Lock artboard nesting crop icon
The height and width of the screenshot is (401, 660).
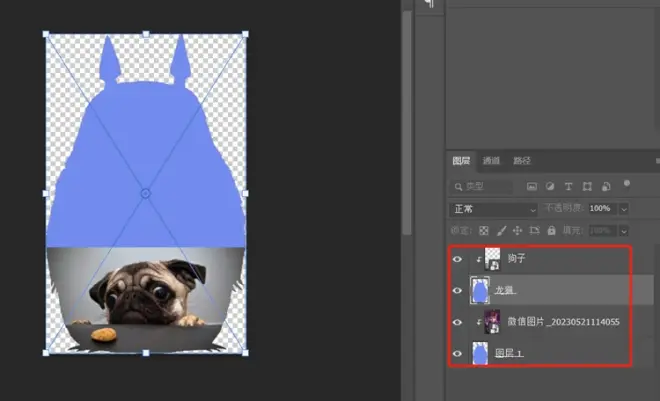pyautogui.click(x=535, y=231)
